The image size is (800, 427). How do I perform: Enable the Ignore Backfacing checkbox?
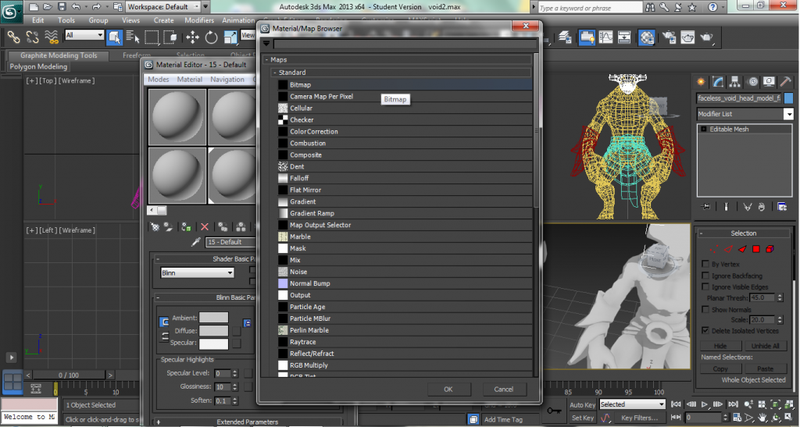tap(705, 275)
